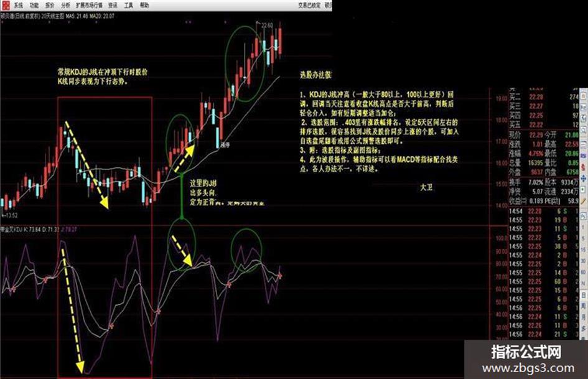Click the first 14:54 trade tick row
Viewport: 588px width, 379px height.
(x=543, y=211)
